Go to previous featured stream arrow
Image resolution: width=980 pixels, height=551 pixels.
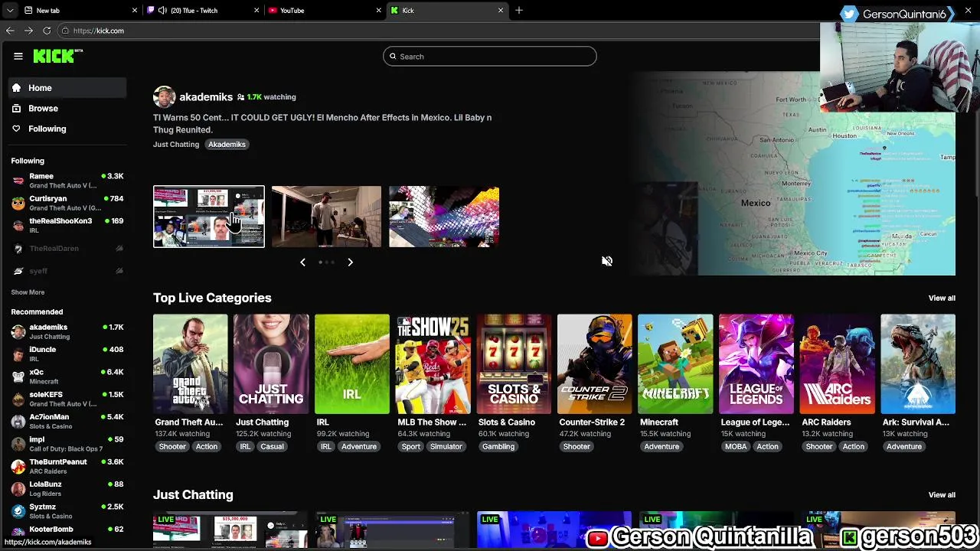point(302,262)
